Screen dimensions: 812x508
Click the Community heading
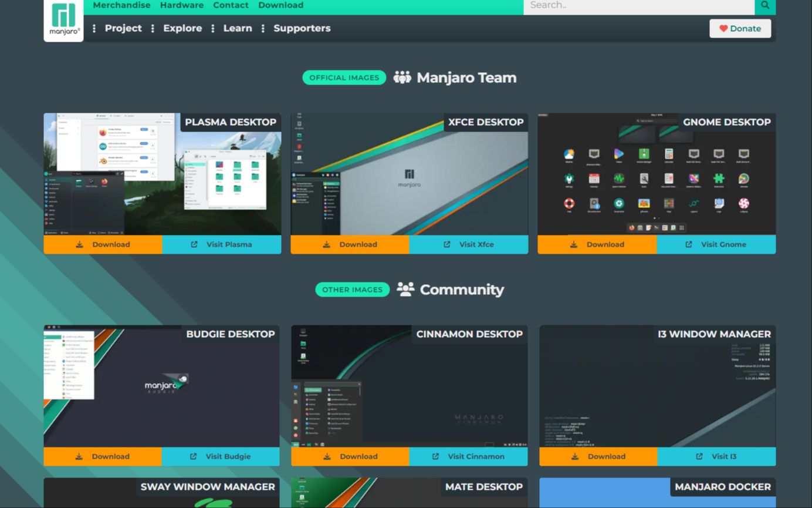(x=462, y=289)
